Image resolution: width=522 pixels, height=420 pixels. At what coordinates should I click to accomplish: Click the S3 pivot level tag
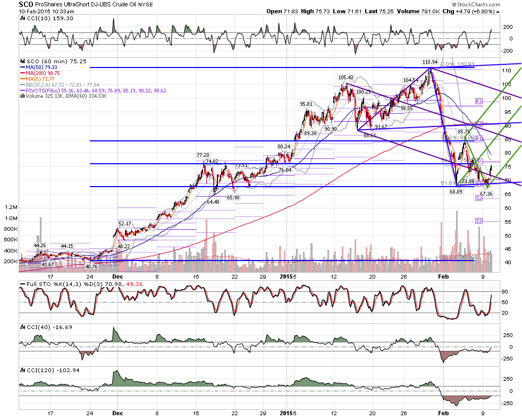pos(479,221)
